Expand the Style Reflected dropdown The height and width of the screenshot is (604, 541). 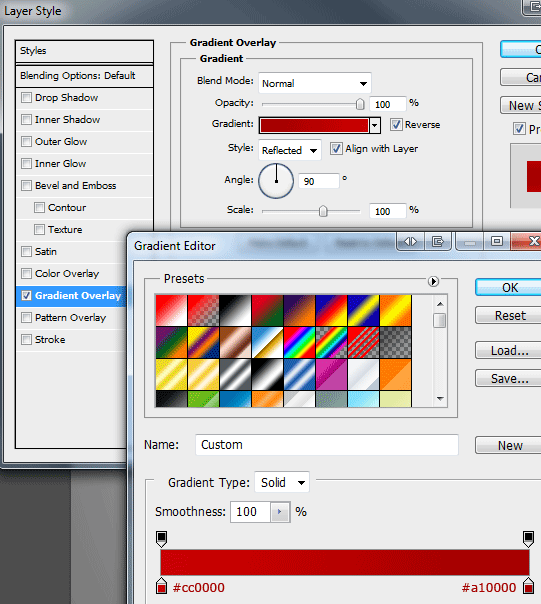[x=290, y=150]
